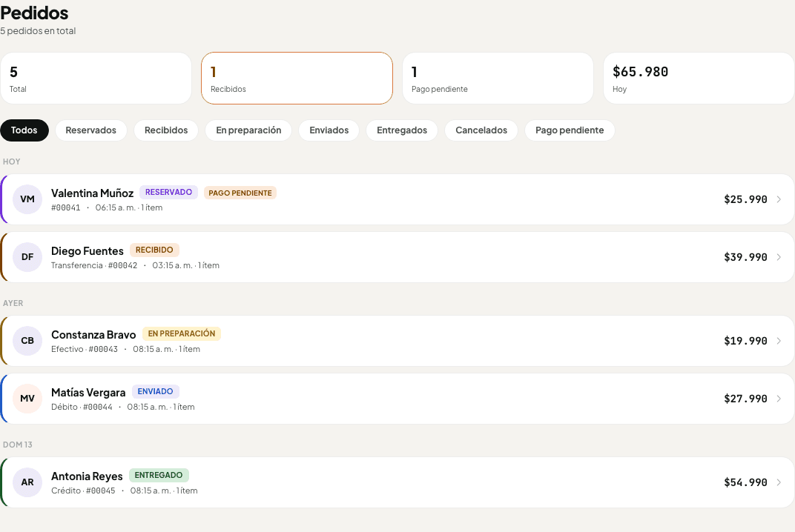Select the Todos filter tab
This screenshot has width=795, height=532.
pyautogui.click(x=24, y=130)
